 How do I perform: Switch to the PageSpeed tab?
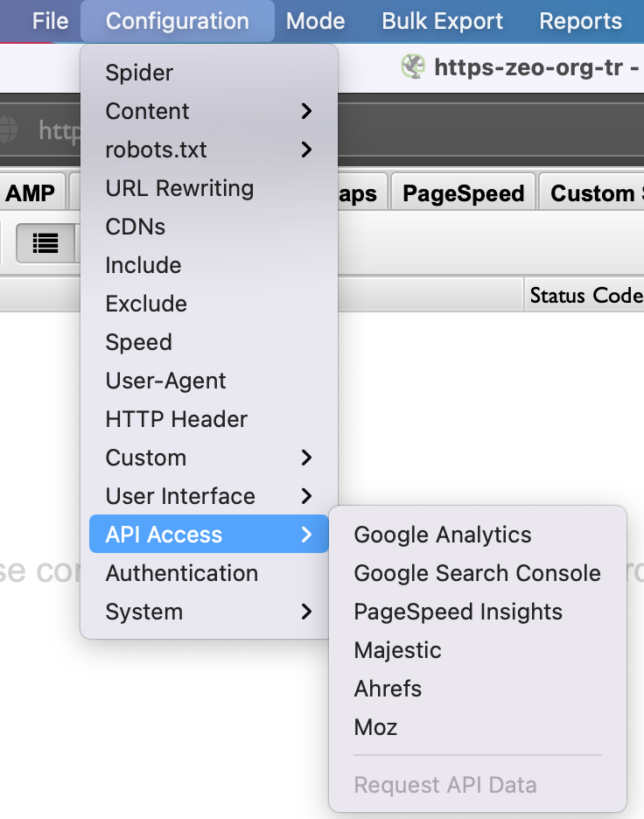[x=463, y=192]
